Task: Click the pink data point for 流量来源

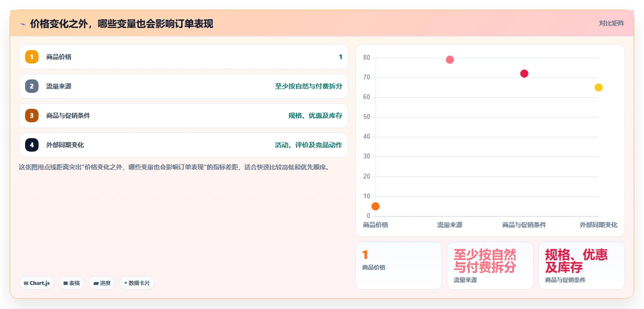Action: coord(450,60)
